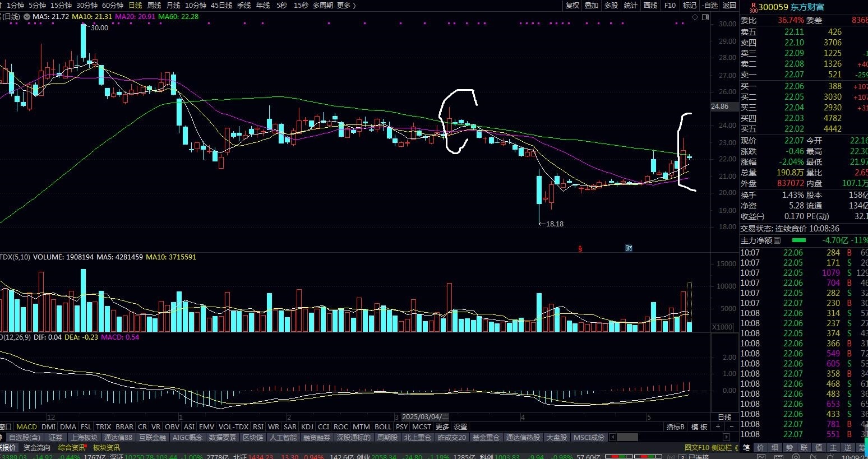Select 笔 tick tab in right panel

point(746,447)
